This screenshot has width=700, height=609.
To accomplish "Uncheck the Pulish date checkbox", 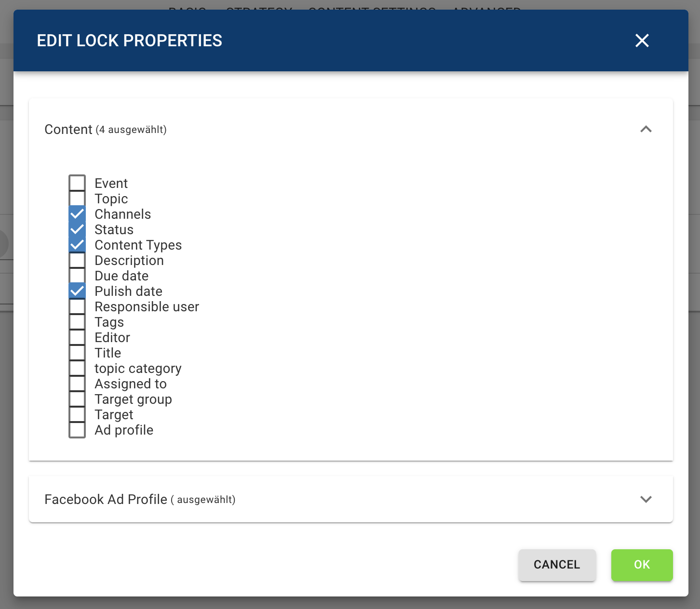I will pyautogui.click(x=77, y=291).
